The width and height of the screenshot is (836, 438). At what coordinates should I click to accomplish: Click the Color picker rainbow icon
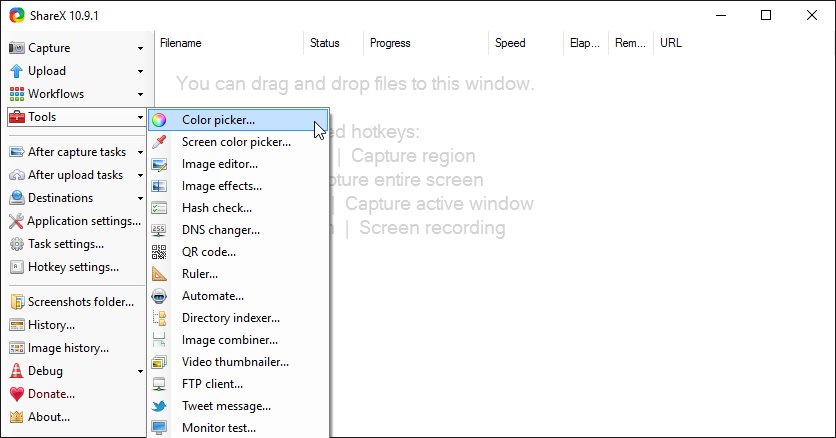click(x=159, y=120)
